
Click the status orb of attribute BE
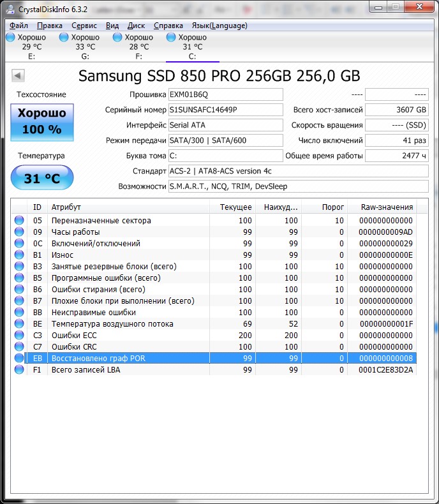coord(19,323)
